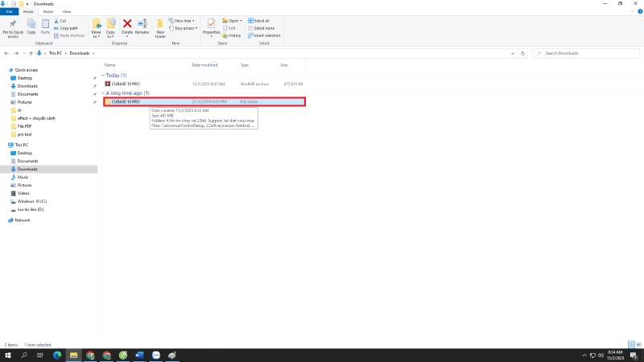Click Invert selection in ribbon
Viewport: 644px width, 362px height.
(x=264, y=35)
